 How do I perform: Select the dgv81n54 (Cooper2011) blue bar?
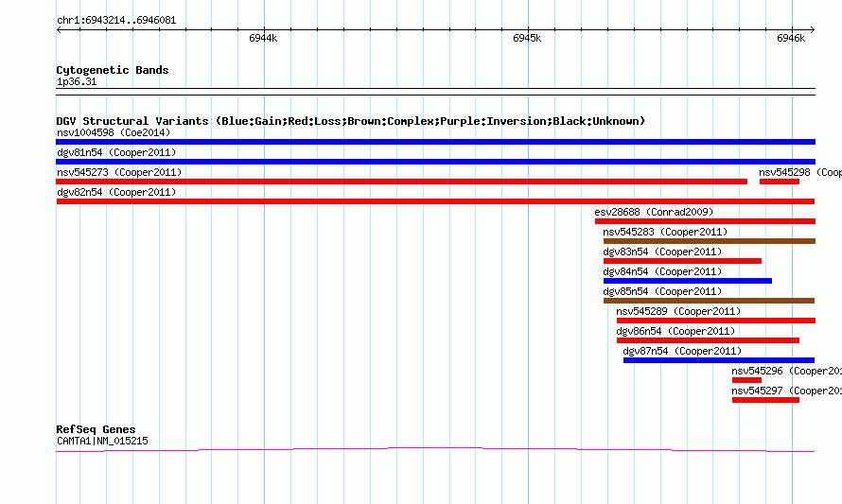coord(435,162)
